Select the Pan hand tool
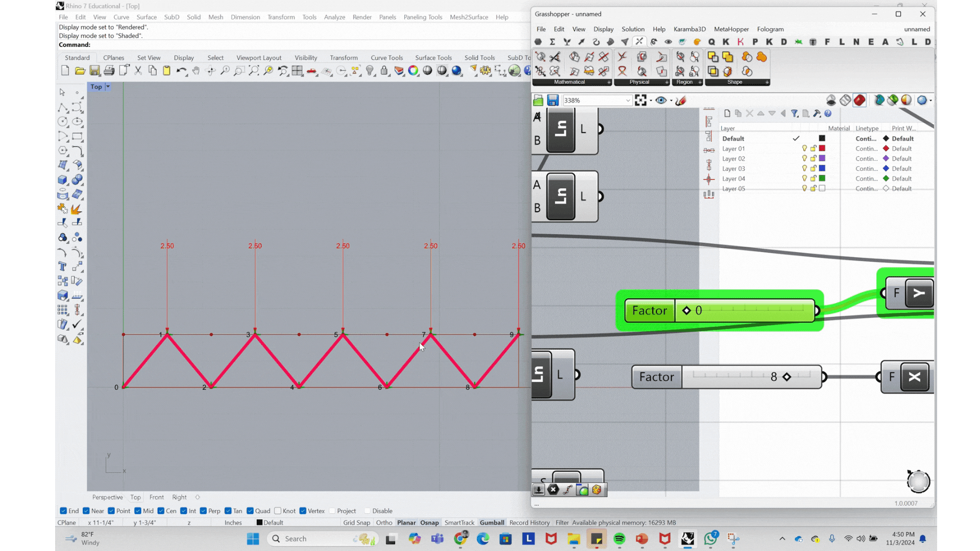Image resolution: width=980 pixels, height=551 pixels. coord(196,71)
